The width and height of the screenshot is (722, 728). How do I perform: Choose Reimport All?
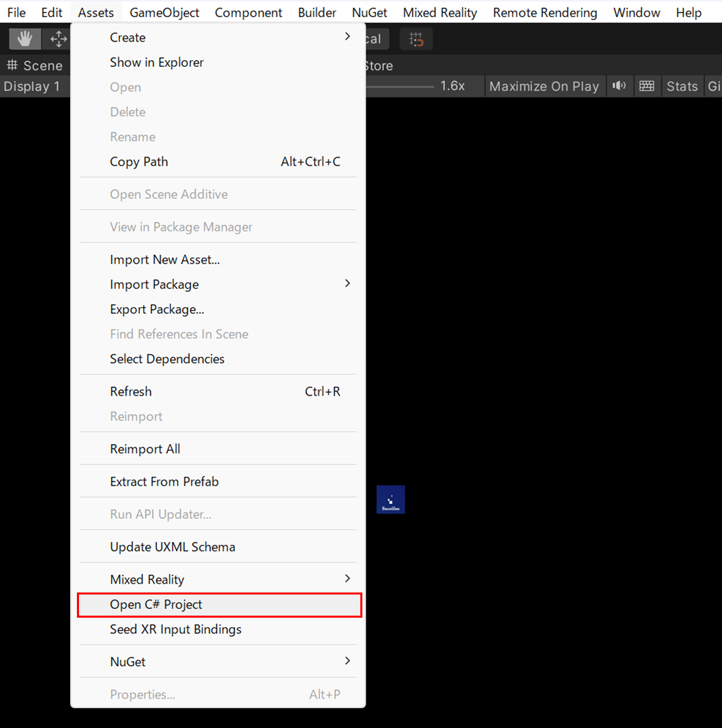tap(218, 449)
